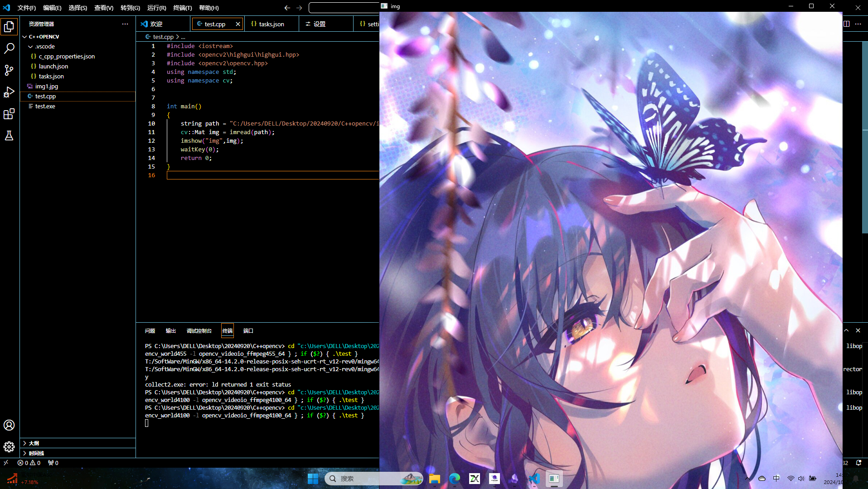This screenshot has height=489, width=868.
Task: Select the Search icon in activity bar
Action: point(9,48)
